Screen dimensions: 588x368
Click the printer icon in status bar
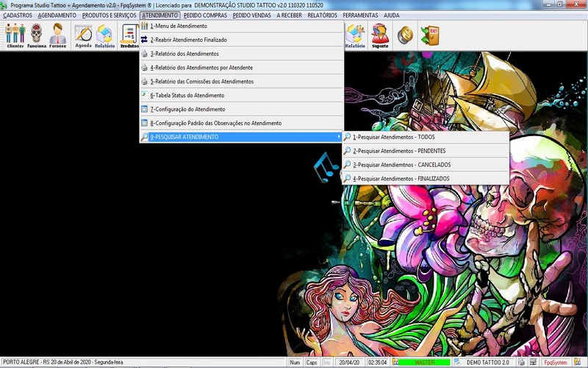click(522, 362)
